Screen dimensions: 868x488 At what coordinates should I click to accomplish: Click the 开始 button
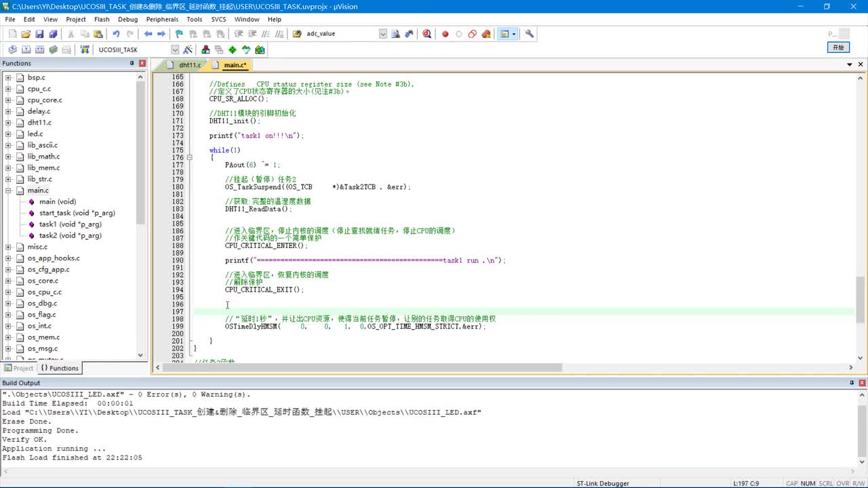click(838, 47)
